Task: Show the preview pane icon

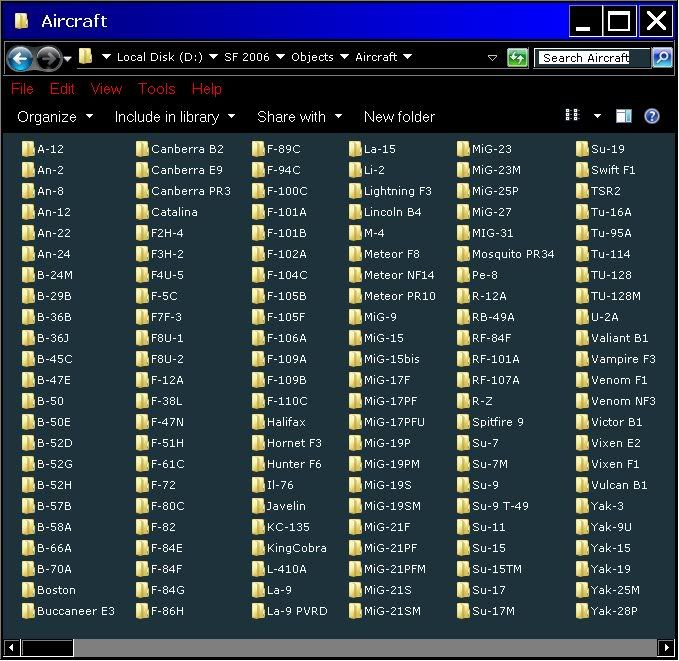Action: tap(623, 116)
